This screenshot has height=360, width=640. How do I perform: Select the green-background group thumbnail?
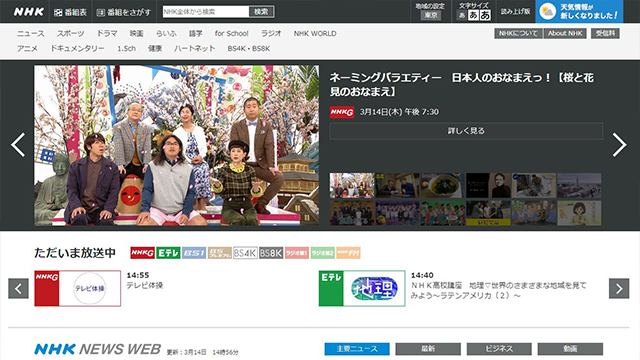click(x=442, y=213)
